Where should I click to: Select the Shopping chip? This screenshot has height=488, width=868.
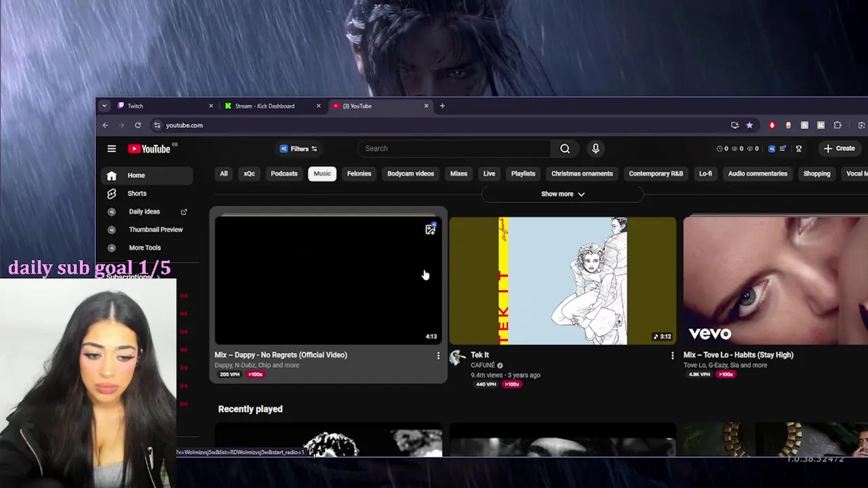pos(816,174)
